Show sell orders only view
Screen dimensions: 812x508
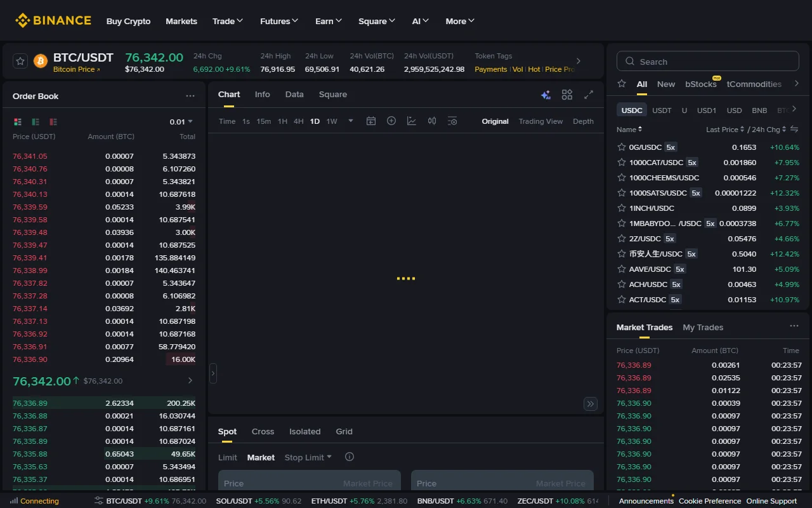coord(53,121)
